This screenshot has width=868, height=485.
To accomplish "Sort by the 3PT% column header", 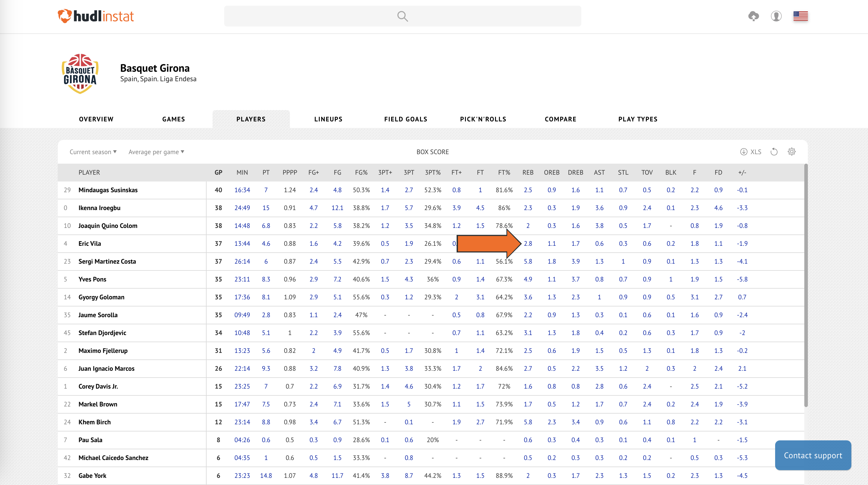I will point(433,173).
